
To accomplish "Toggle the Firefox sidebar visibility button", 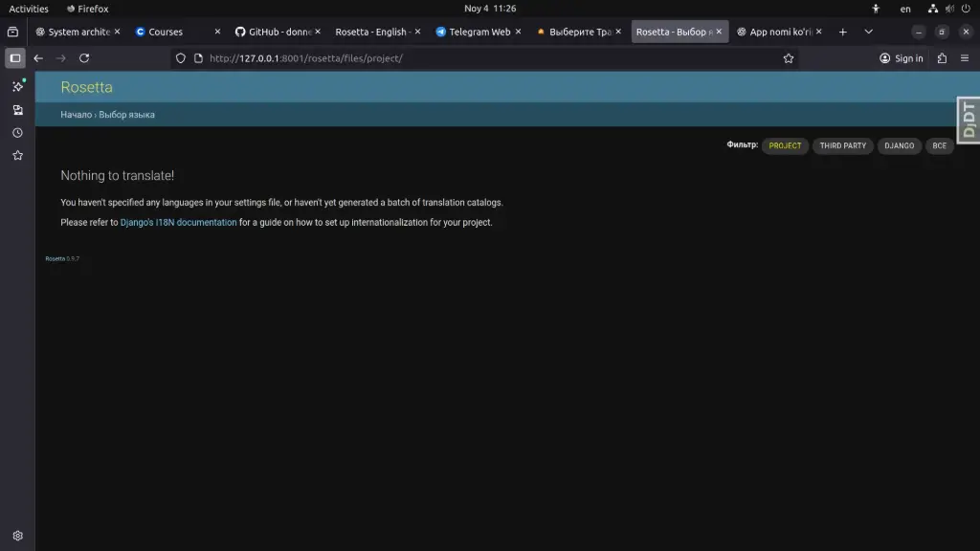I will point(15,58).
